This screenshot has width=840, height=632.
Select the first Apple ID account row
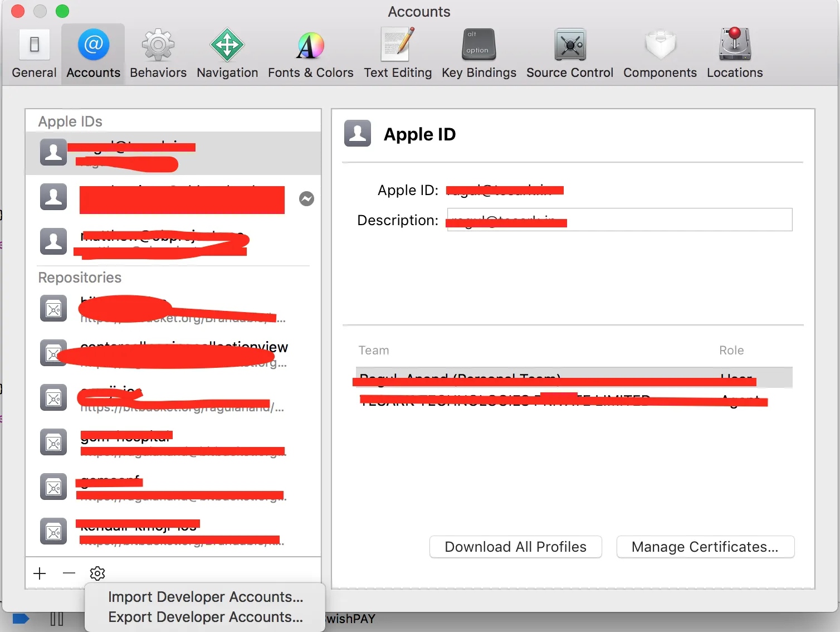coord(173,153)
